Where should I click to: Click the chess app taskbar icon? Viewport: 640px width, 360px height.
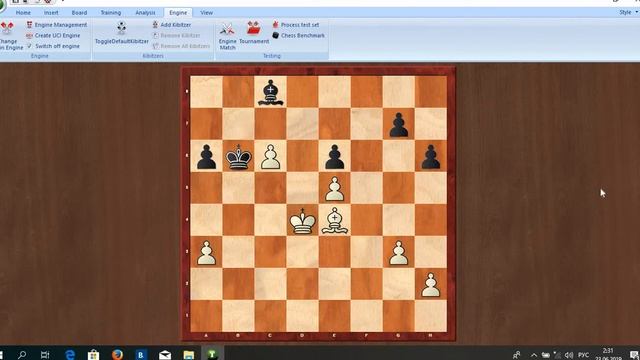(212, 354)
